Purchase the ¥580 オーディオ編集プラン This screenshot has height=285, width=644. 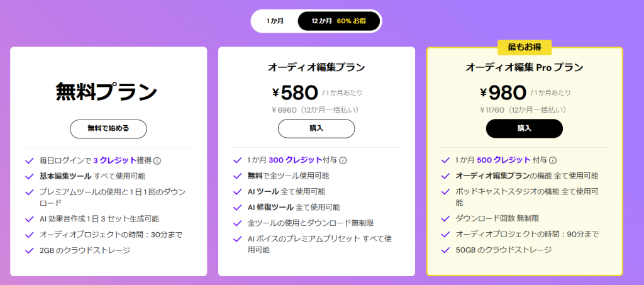[x=316, y=128]
